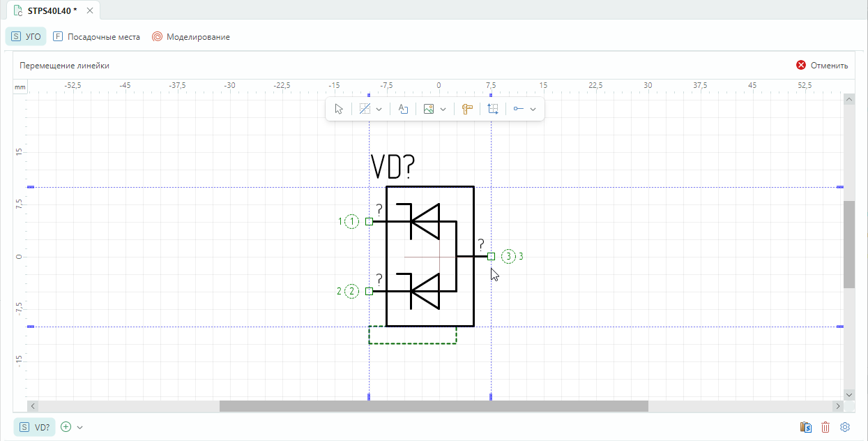This screenshot has height=441, width=868.
Task: Click the paste clipboard icon
Action: point(806,427)
